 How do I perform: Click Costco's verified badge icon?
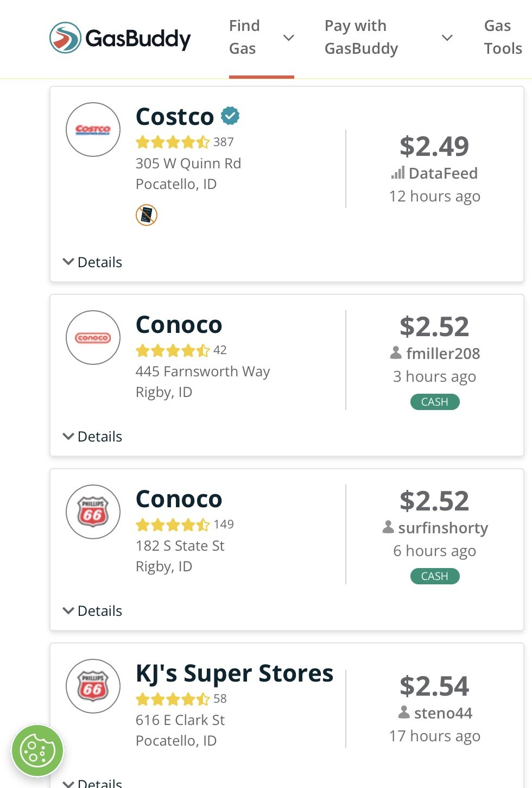(230, 116)
